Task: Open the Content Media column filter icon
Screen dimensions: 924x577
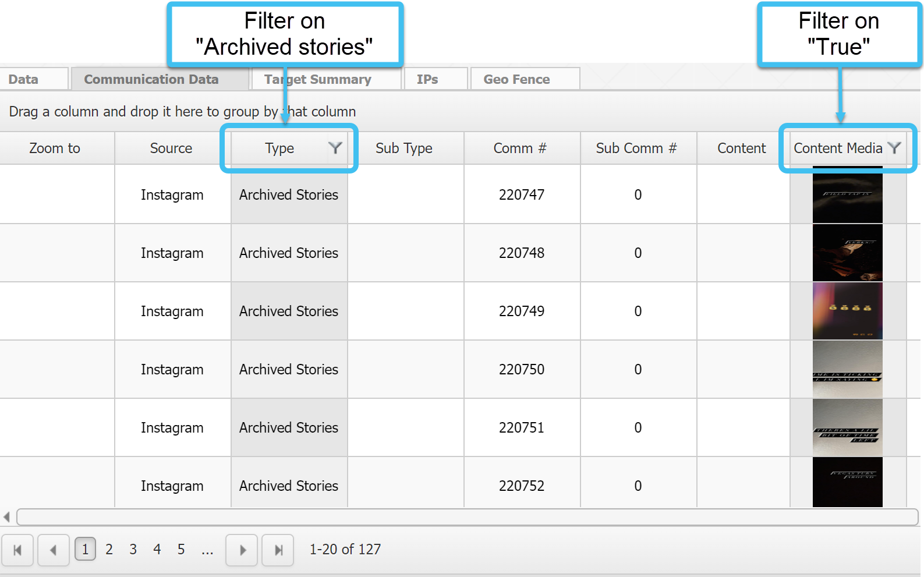Action: [x=894, y=148]
